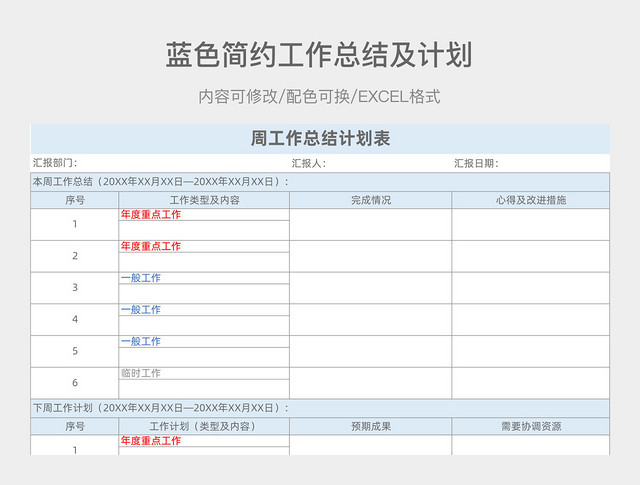Click the 心得及改进措施 column header

531,200
